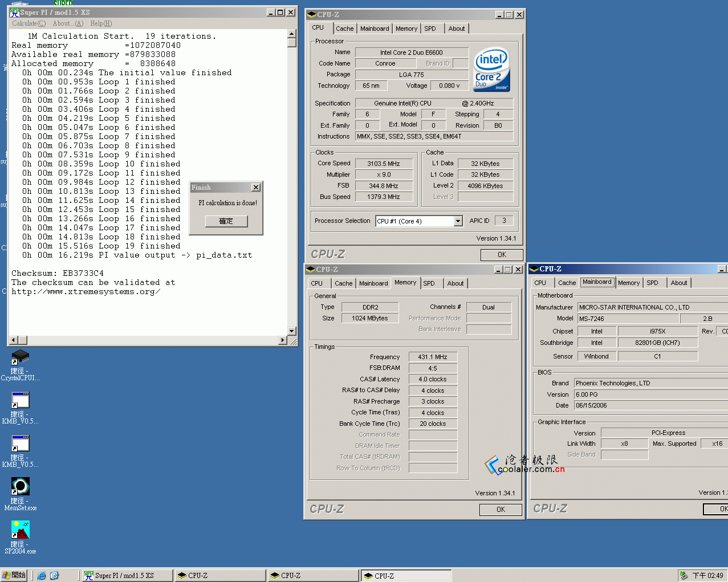Click the FSB value 344.8 MHz
Image resolution: width=728 pixels, height=582 pixels.
pos(384,186)
